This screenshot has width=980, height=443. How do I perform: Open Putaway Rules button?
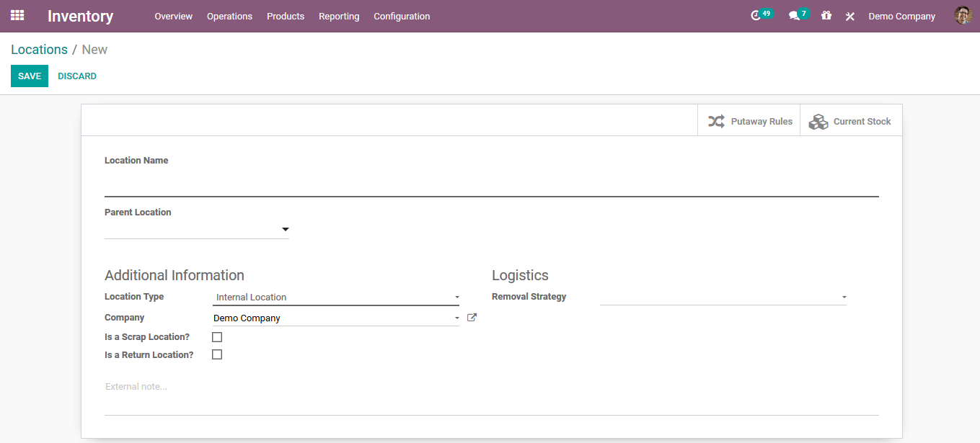tap(749, 120)
